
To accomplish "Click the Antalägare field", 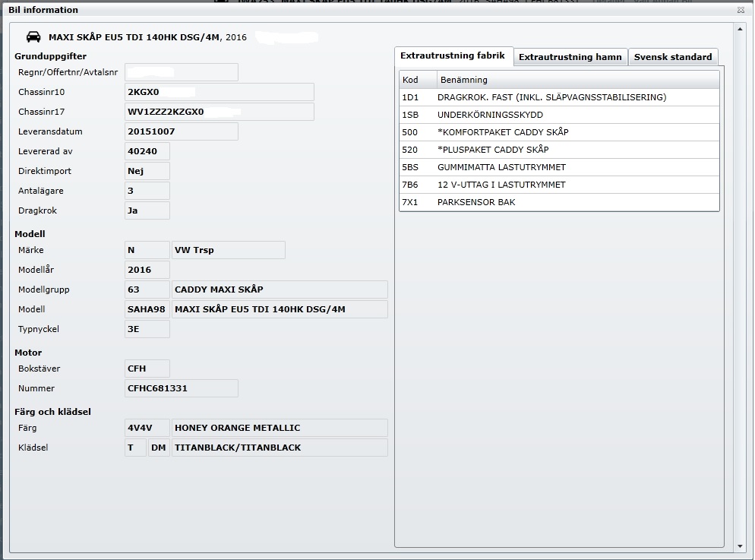I will coord(147,191).
